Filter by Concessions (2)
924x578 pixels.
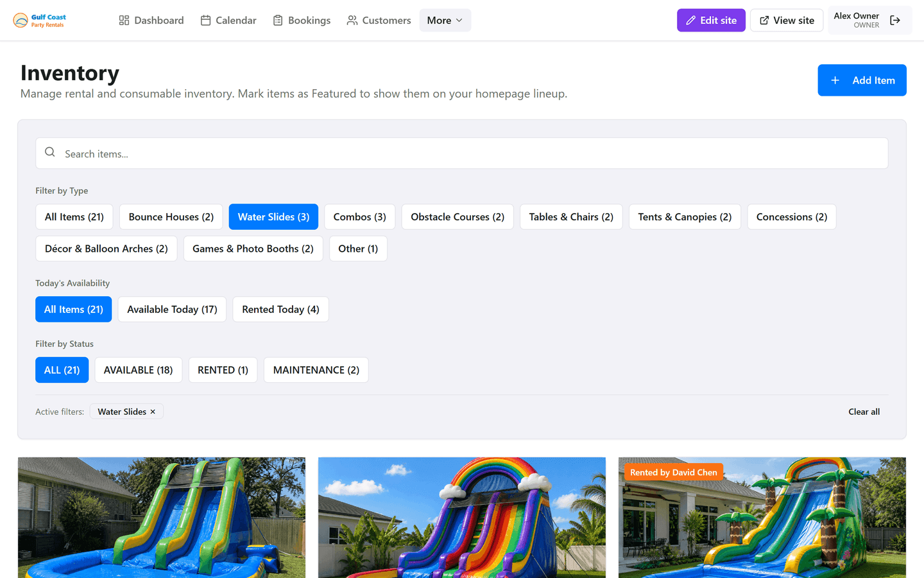792,217
